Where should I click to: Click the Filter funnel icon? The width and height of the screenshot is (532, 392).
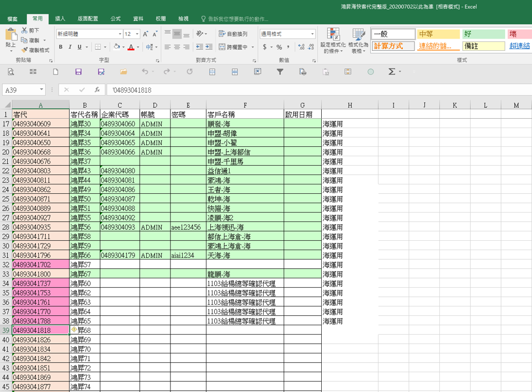click(280, 72)
